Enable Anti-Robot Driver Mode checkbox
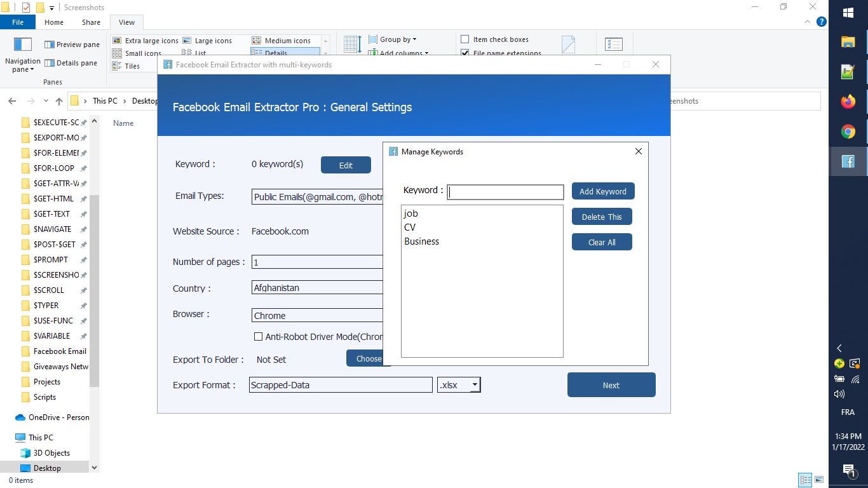 point(258,337)
